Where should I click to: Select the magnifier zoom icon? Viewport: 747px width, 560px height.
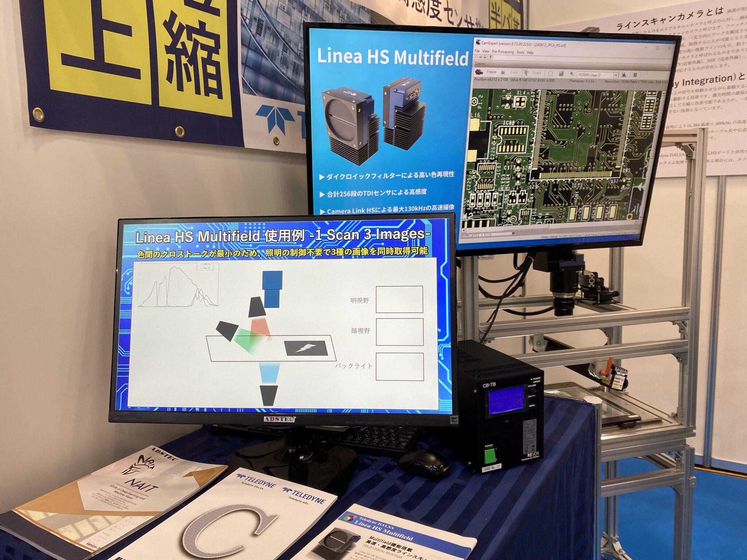(x=572, y=74)
